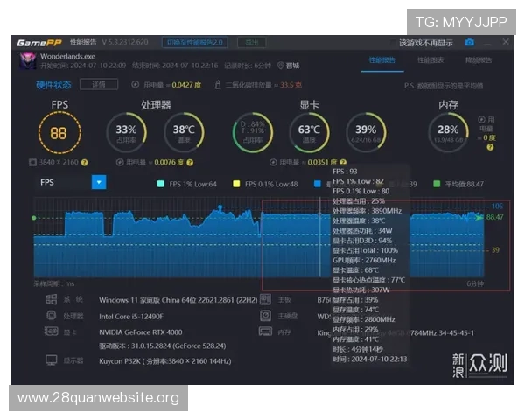Screen dimensions: 525x420
Task: Click the NVIDIA GeForce RTX 4080 text
Action: point(141,332)
